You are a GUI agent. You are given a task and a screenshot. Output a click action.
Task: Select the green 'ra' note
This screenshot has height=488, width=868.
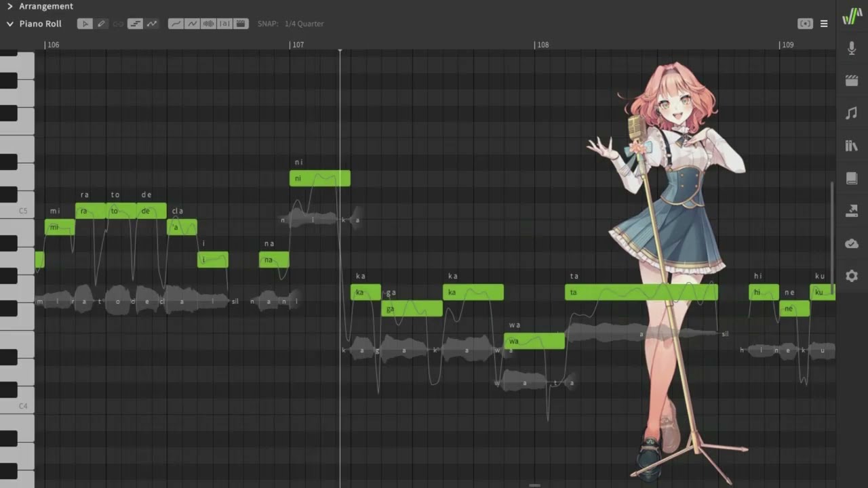tap(90, 211)
